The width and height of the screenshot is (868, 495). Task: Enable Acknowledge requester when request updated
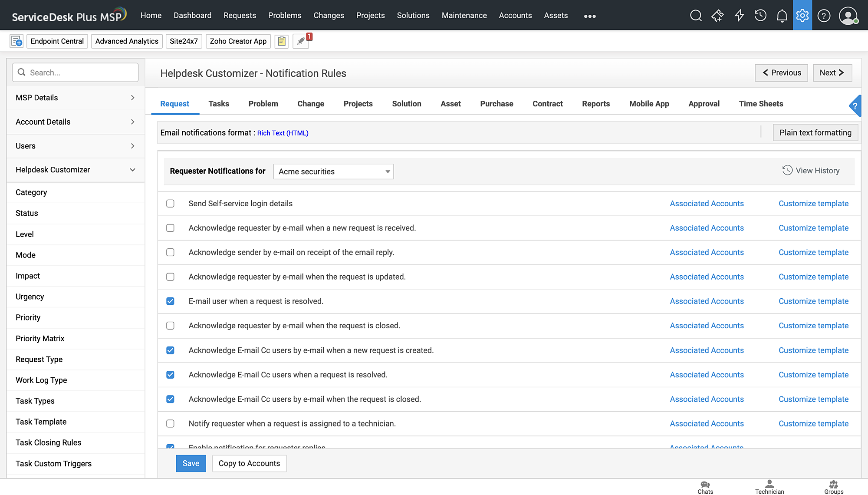click(170, 277)
